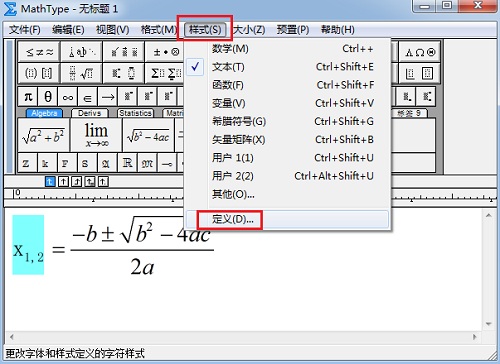This screenshot has height=364, width=500.
Task: Insert the infinity symbol
Action: point(68,97)
